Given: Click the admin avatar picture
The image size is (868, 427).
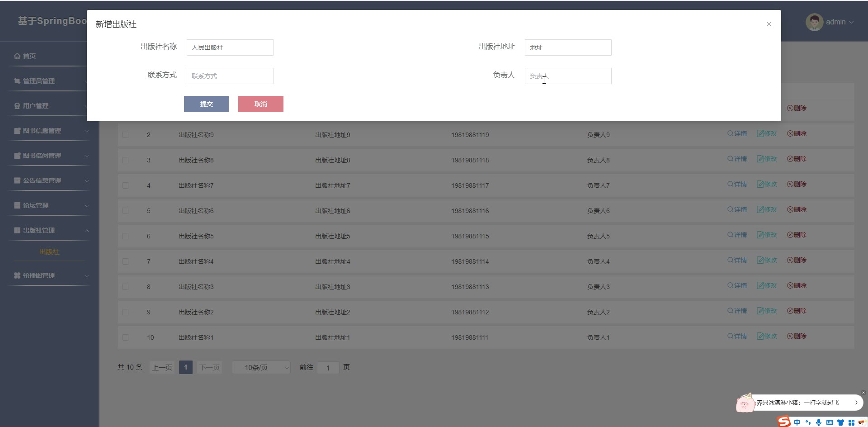Looking at the screenshot, I should click(x=814, y=22).
